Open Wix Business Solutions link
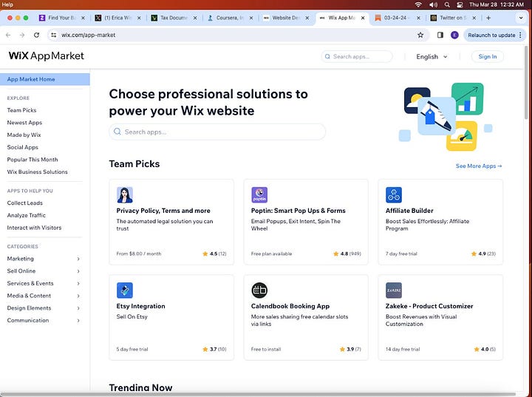The width and height of the screenshot is (532, 397). click(38, 172)
